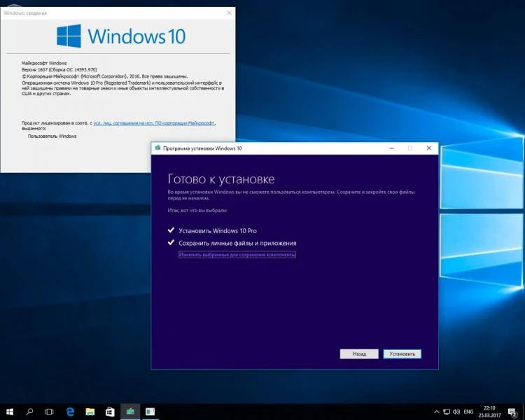This screenshot has height=420, width=525.
Task: Open Изменить выбранные для сохранения компоненты link
Action: (237, 255)
